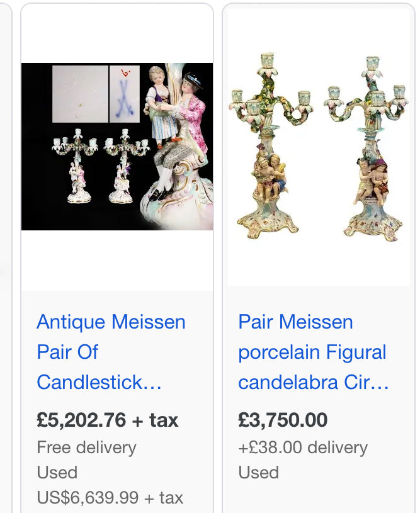420x513 pixels.
Task: Click the right candelabra in the second listing
Action: pyautogui.click(x=367, y=149)
